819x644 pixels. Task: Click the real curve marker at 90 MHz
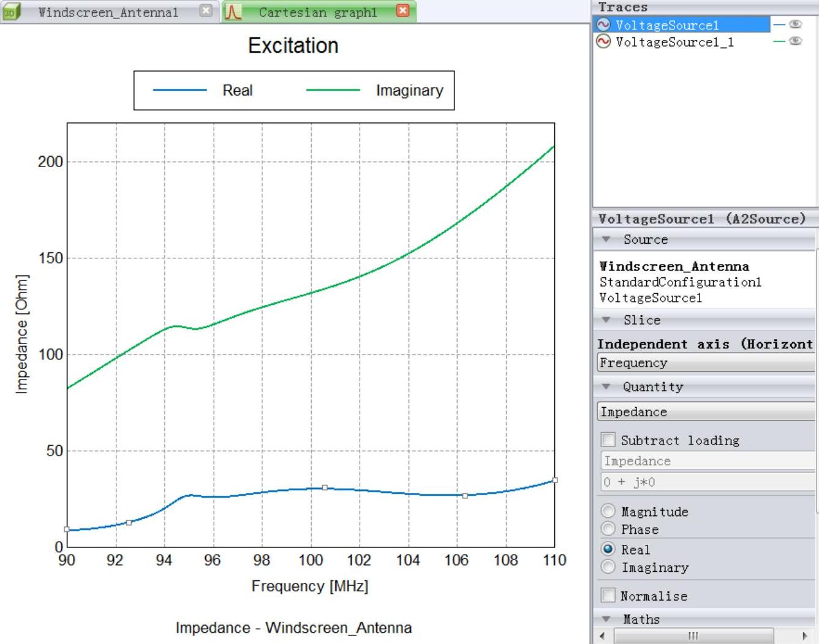67,530
